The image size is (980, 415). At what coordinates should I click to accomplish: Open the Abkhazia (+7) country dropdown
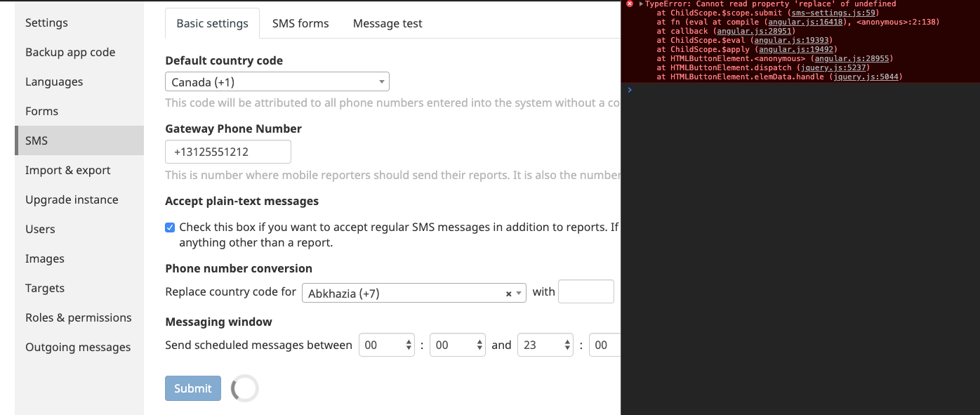pyautogui.click(x=414, y=294)
